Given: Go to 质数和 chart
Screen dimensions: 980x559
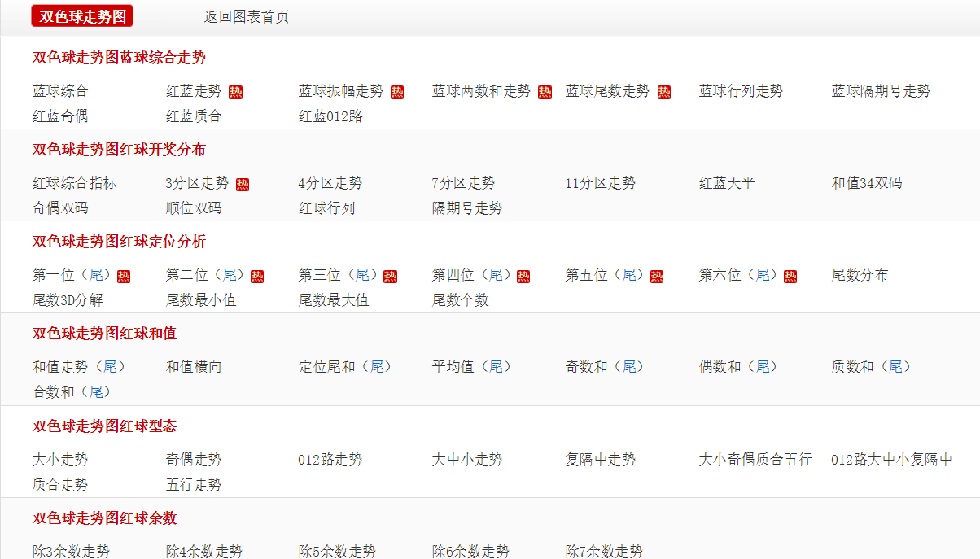Looking at the screenshot, I should coord(853,367).
